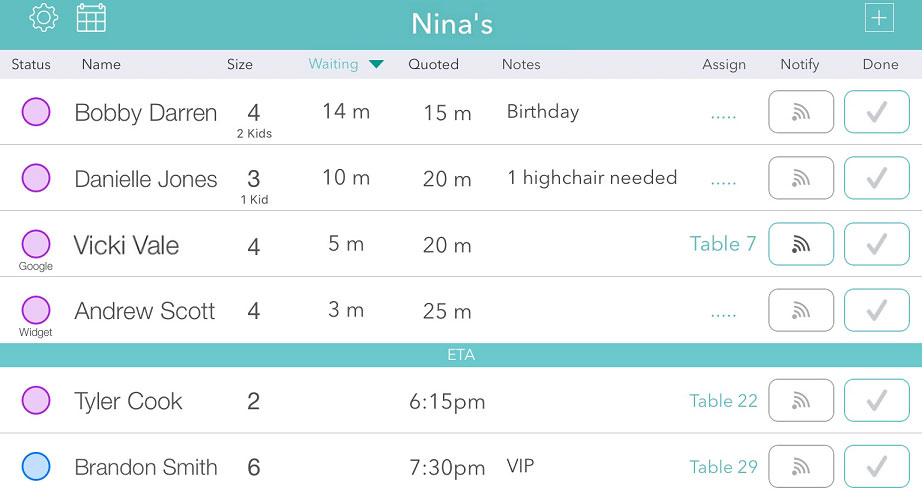This screenshot has height=497, width=922.
Task: Notify Brandon Smith via the signal button
Action: tap(801, 467)
